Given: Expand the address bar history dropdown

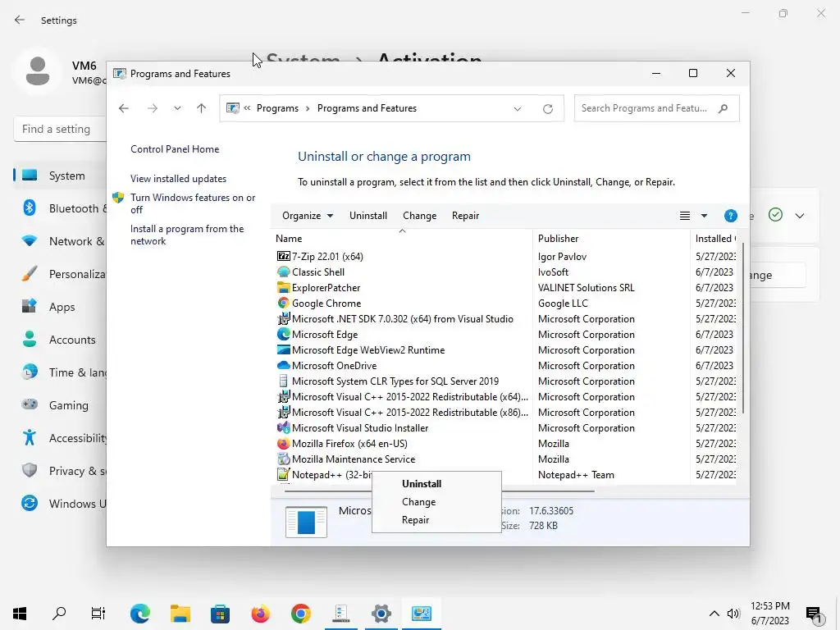Looking at the screenshot, I should pos(517,109).
